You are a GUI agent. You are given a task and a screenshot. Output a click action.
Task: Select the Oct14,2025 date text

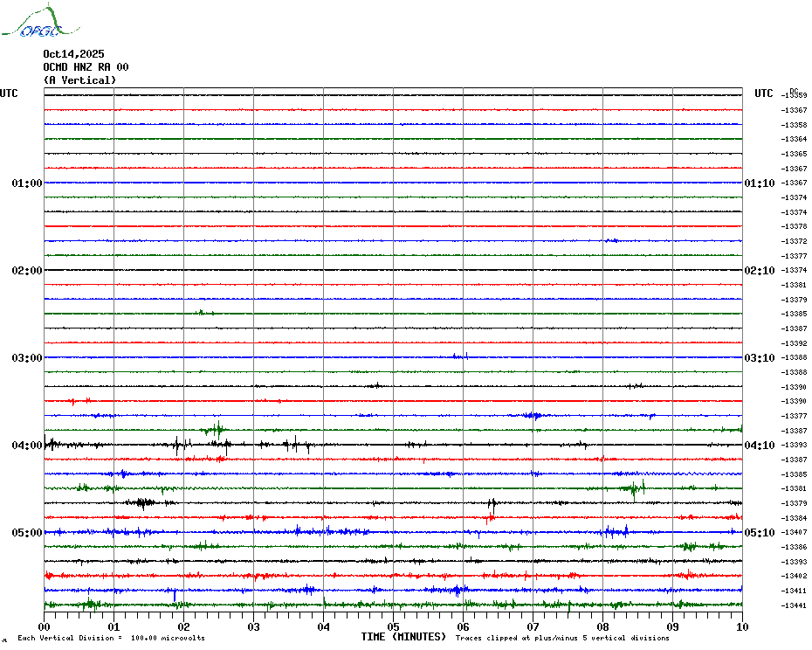[73, 54]
